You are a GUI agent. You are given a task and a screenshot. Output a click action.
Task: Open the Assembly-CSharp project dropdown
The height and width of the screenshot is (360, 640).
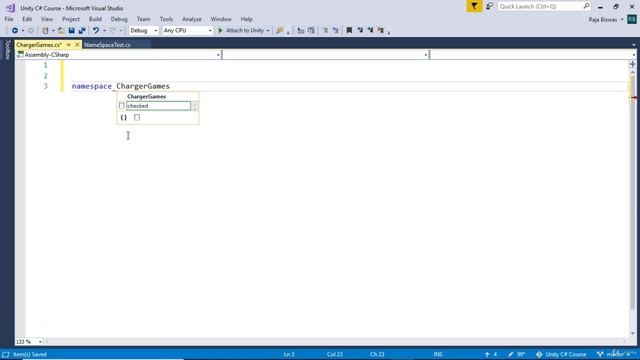[x=118, y=55]
